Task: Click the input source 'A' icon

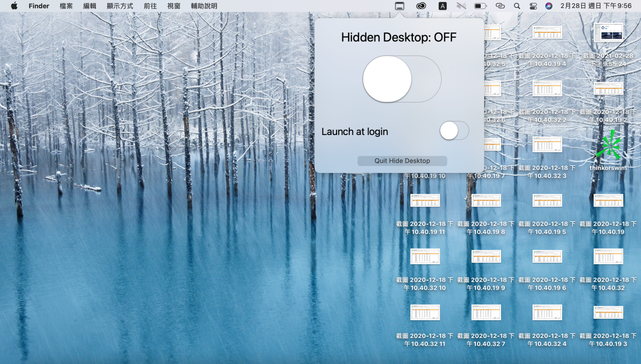Action: click(x=442, y=6)
